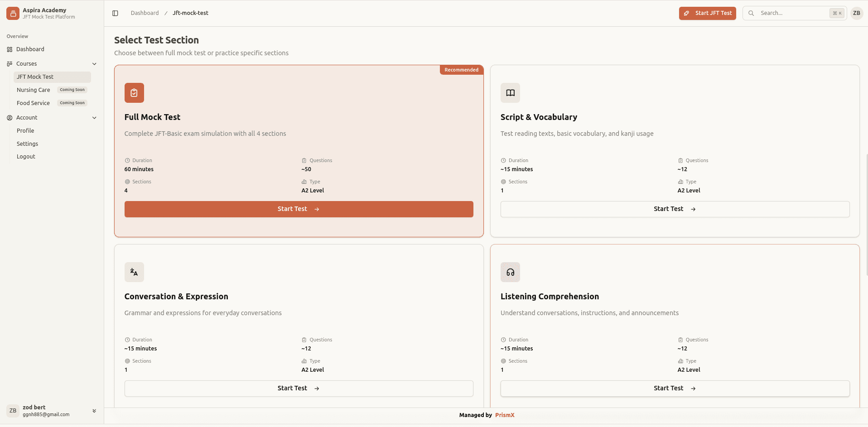The height and width of the screenshot is (427, 868).
Task: Click the Type icon in Conversation & Expression card
Action: [304, 361]
